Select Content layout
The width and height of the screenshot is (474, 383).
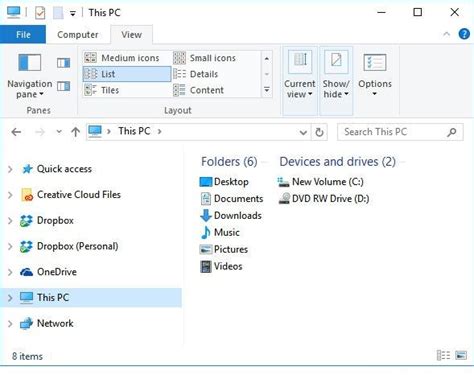click(215, 90)
